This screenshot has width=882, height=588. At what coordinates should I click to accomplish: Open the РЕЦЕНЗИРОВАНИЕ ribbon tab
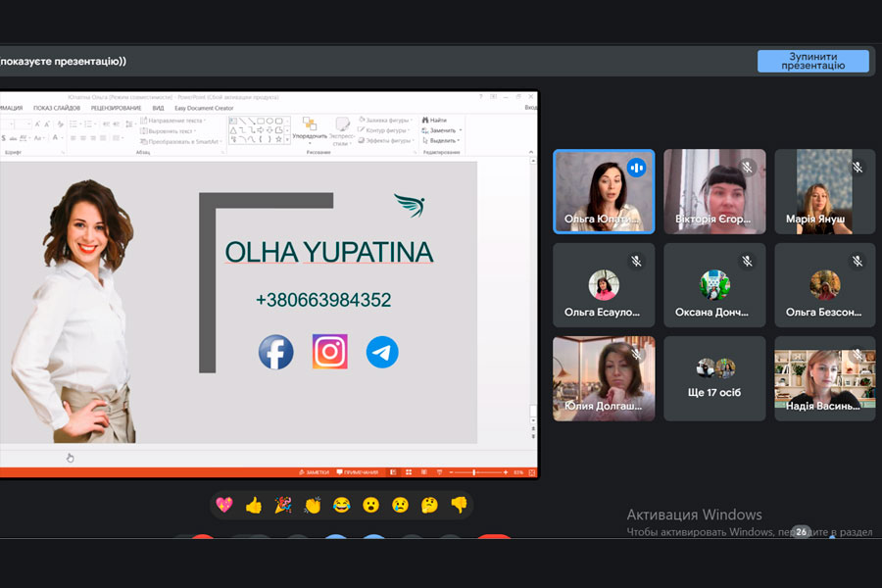click(116, 108)
